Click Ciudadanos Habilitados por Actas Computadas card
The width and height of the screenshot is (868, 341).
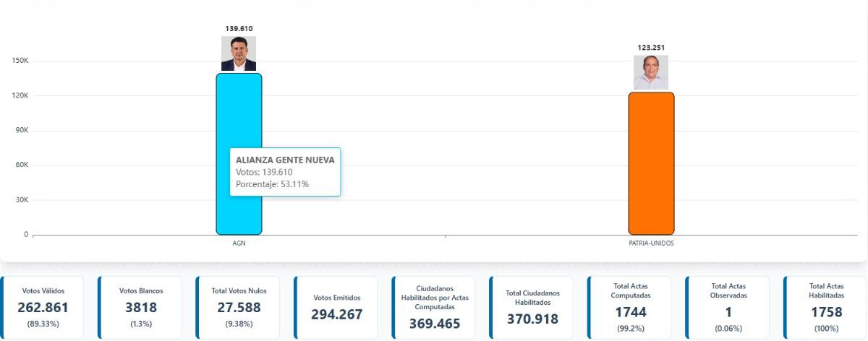(x=434, y=308)
